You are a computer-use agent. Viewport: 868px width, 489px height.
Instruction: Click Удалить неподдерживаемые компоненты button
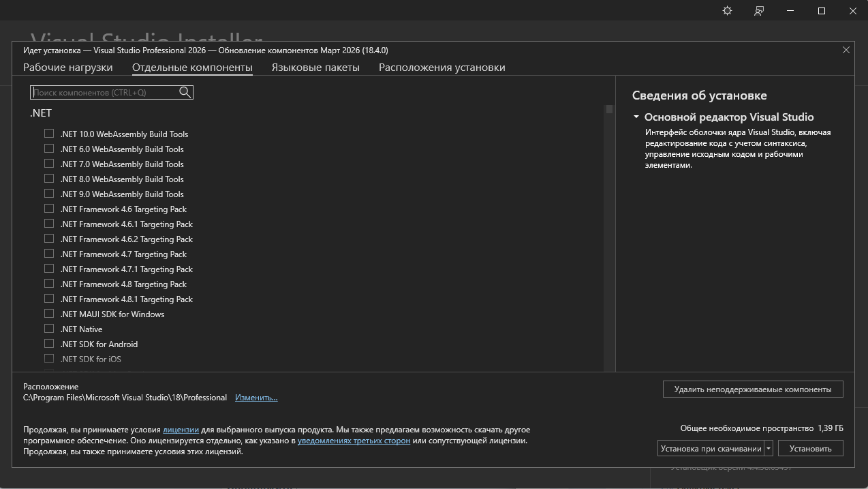pyautogui.click(x=752, y=389)
